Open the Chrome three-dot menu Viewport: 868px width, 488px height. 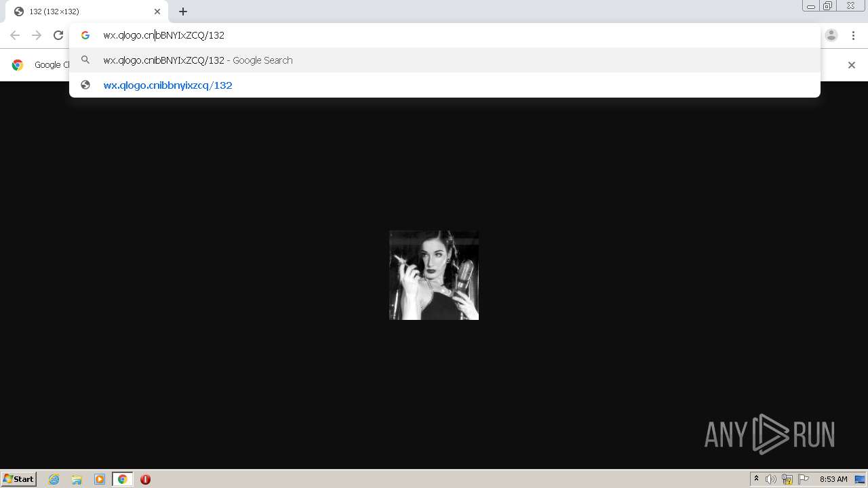pos(853,35)
